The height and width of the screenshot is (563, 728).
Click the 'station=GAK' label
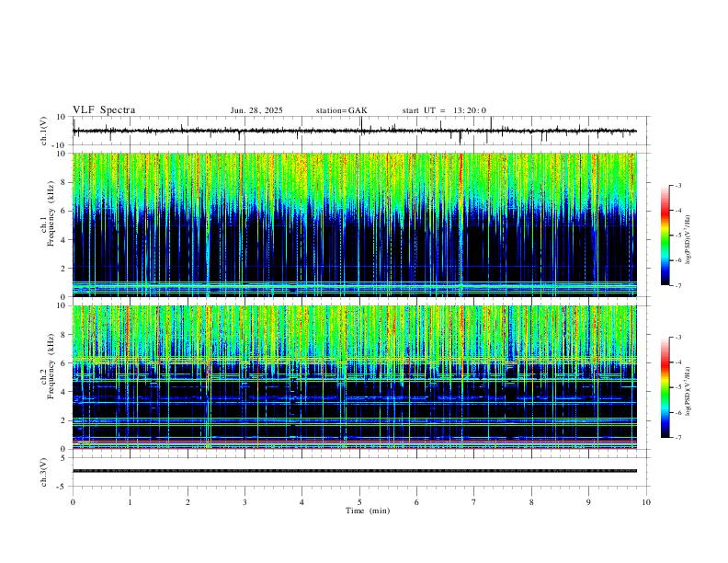[341, 110]
